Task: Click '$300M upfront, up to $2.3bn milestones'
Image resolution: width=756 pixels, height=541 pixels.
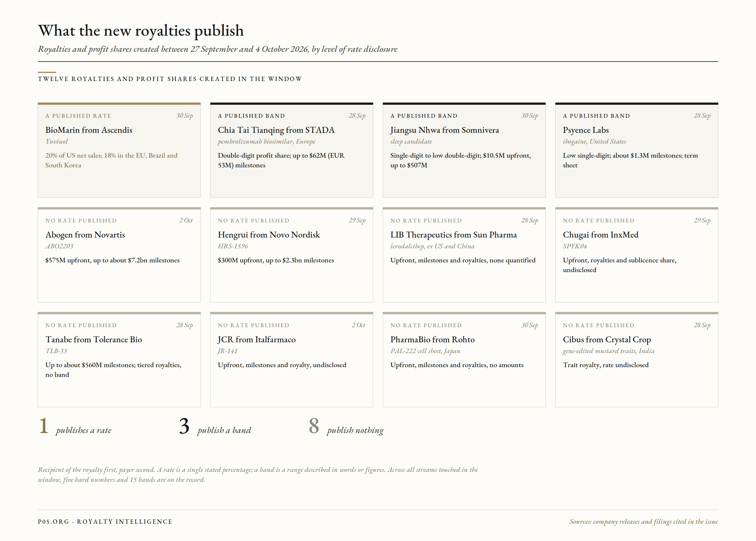Action: pos(276,260)
